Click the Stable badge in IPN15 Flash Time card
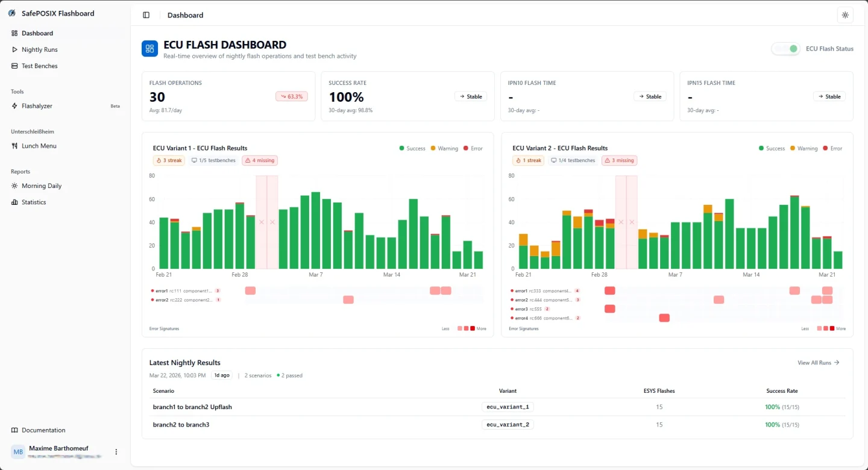Image resolution: width=868 pixels, height=470 pixels. (x=829, y=96)
